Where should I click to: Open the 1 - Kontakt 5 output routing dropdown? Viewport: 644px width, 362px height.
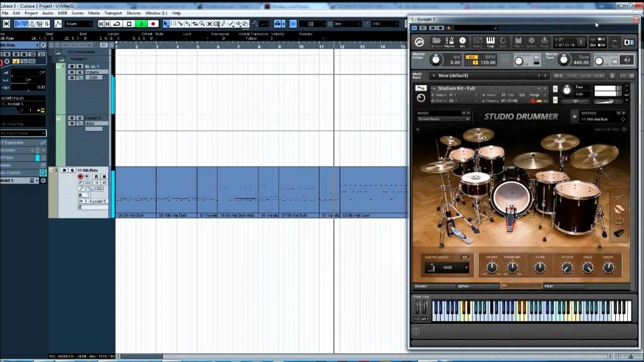92,201
